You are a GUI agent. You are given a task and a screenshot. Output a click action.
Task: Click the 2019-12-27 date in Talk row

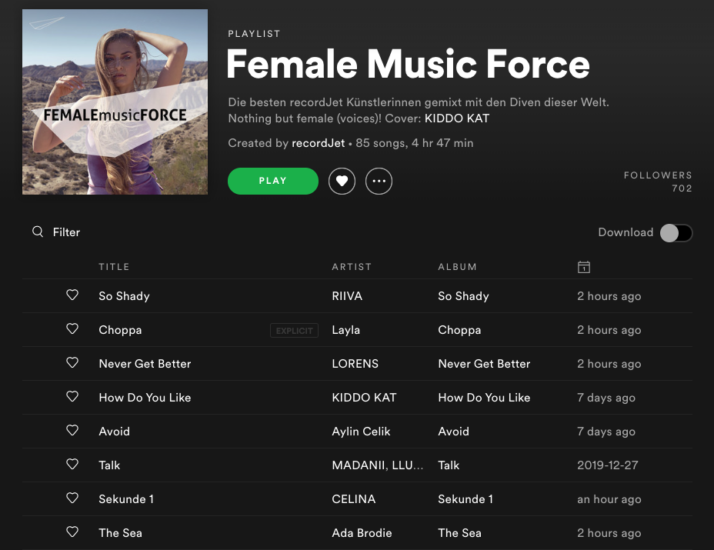[x=607, y=465]
